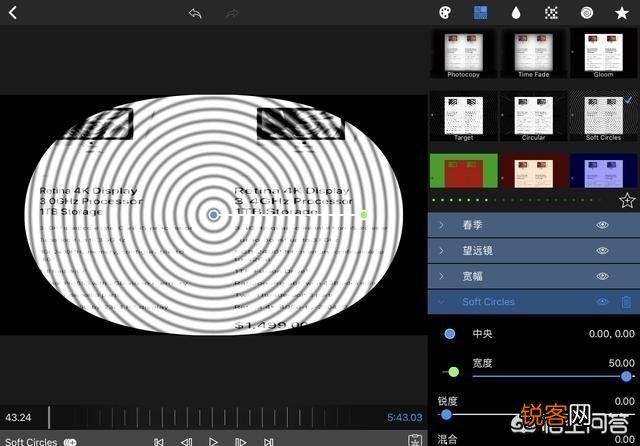This screenshot has height=446, width=640.
Task: Click the green width handle in the preview
Action: click(364, 215)
